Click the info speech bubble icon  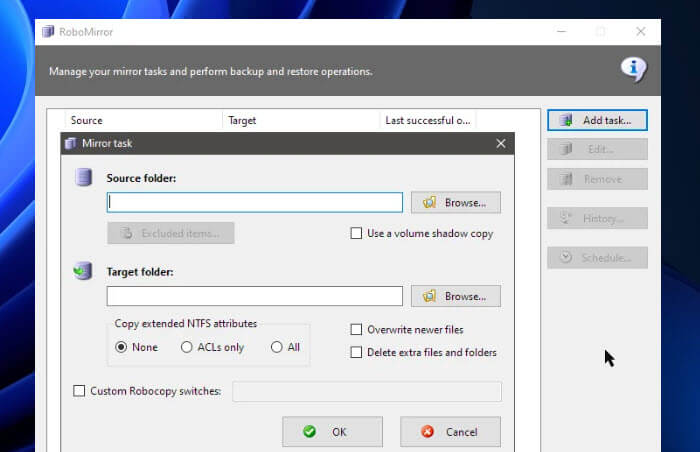632,69
